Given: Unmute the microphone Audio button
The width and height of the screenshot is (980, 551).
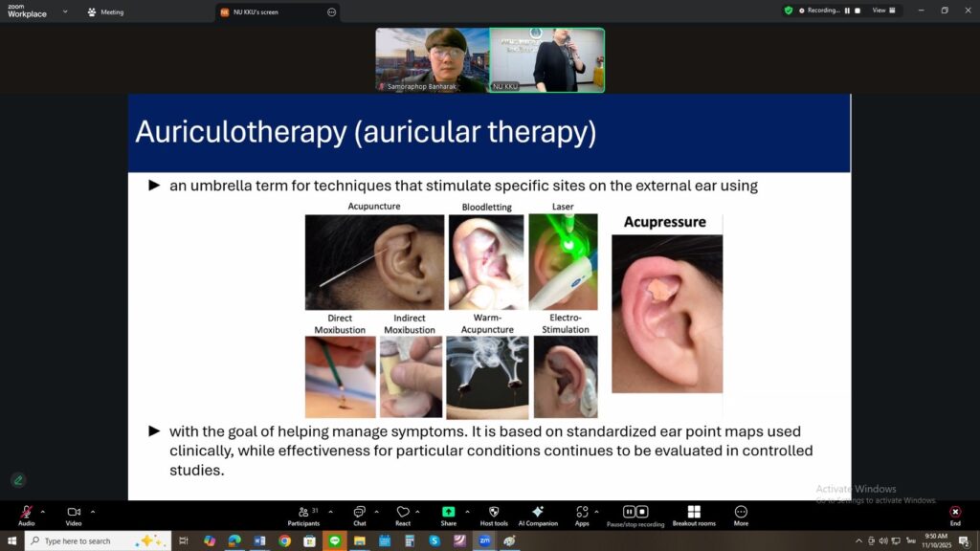Looking at the screenshot, I should click(26, 513).
